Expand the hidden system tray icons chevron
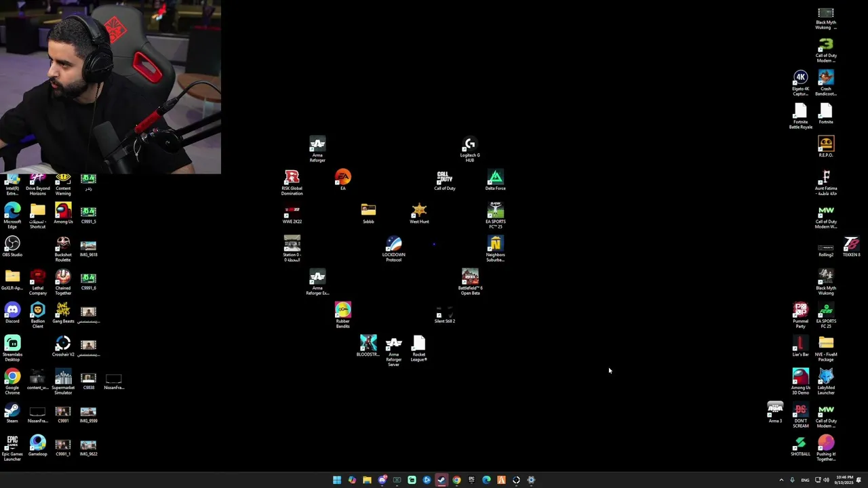 [781, 480]
